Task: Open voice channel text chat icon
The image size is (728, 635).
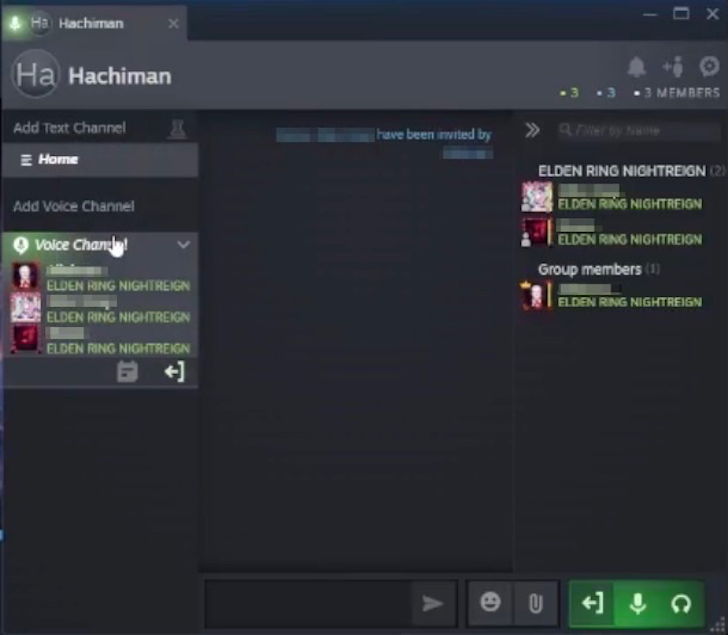Action: point(127,372)
